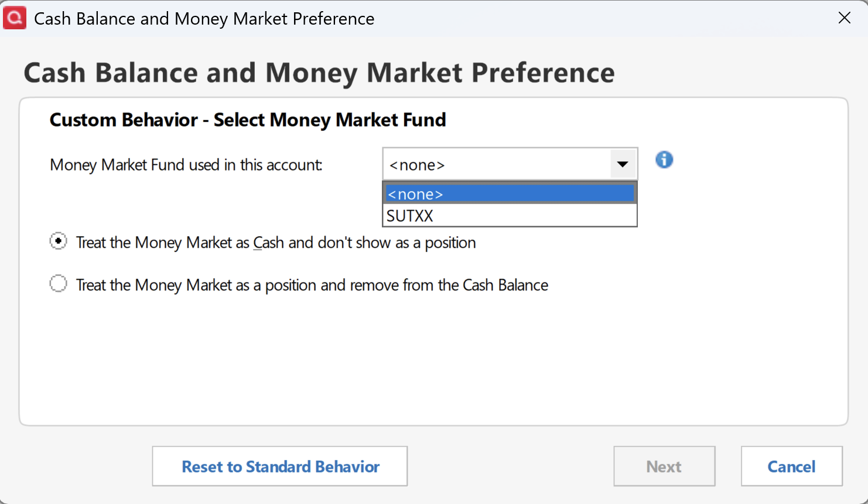This screenshot has width=868, height=504.
Task: Pick SUTXX from the fund list
Action: click(x=510, y=216)
